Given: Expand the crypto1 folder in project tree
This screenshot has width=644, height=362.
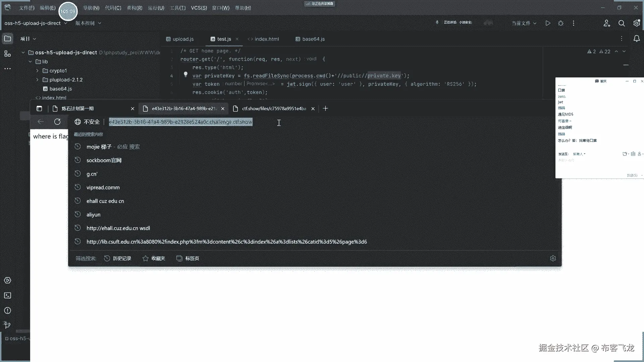Looking at the screenshot, I should [37, 71].
